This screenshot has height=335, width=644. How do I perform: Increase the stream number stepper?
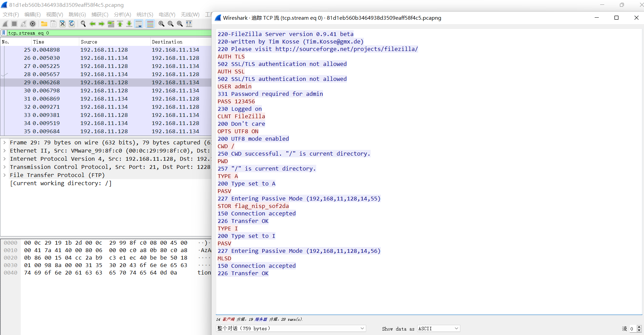click(639, 327)
